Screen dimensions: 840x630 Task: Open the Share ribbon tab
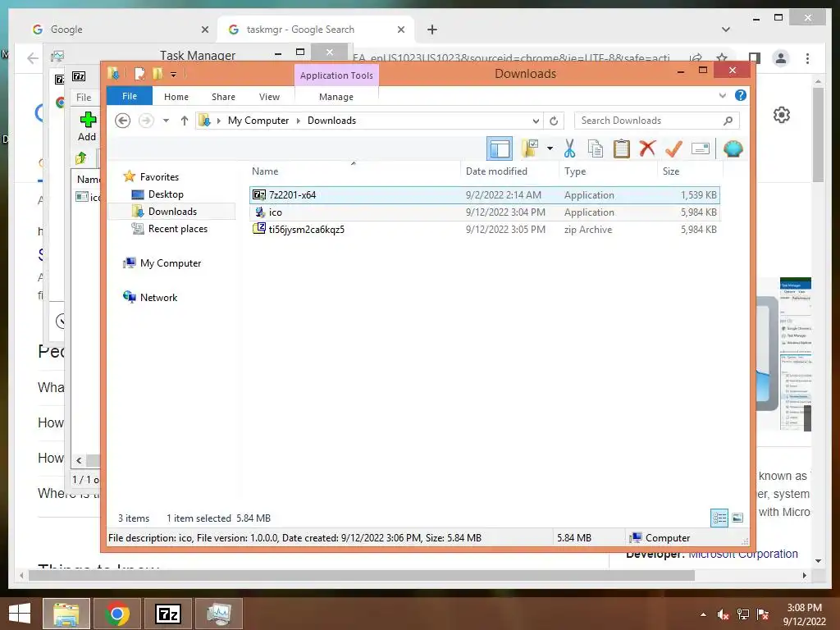pos(223,97)
